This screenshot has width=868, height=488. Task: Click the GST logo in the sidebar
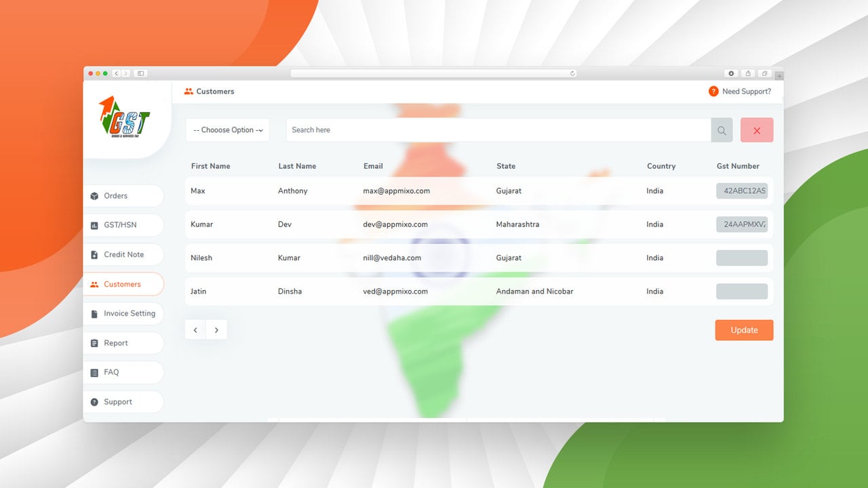click(x=124, y=117)
